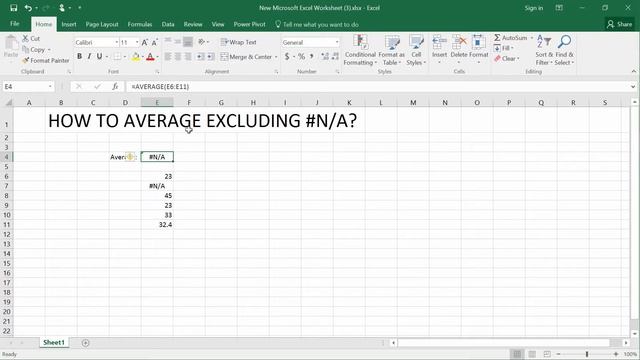Open the Calibri font name dropdown
Image resolution: width=640 pixels, height=360 pixels.
116,42
